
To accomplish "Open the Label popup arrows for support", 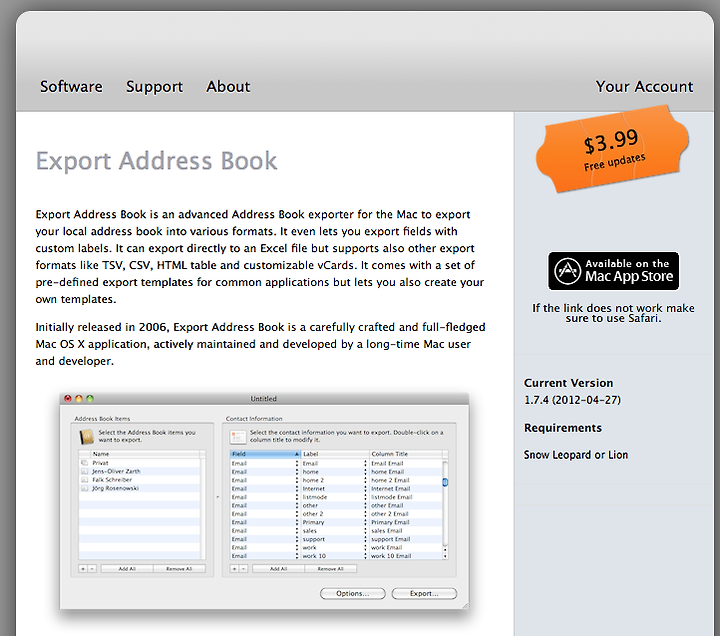I will (x=366, y=539).
